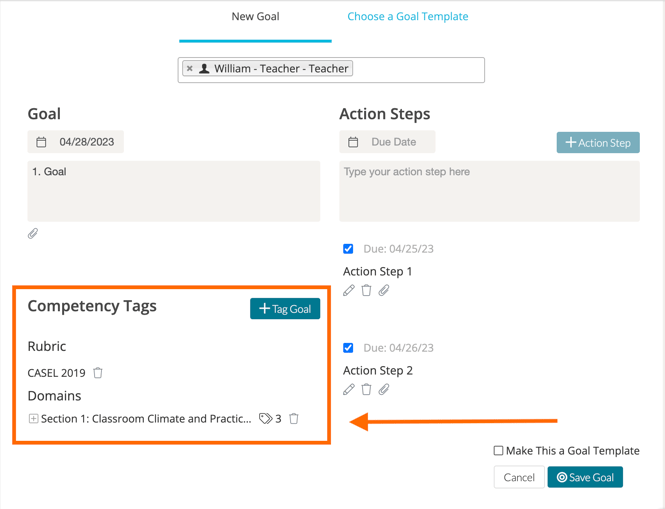Image resolution: width=665 pixels, height=509 pixels.
Task: Click the paperclip attachment icon for Action Step 1
Action: [384, 290]
